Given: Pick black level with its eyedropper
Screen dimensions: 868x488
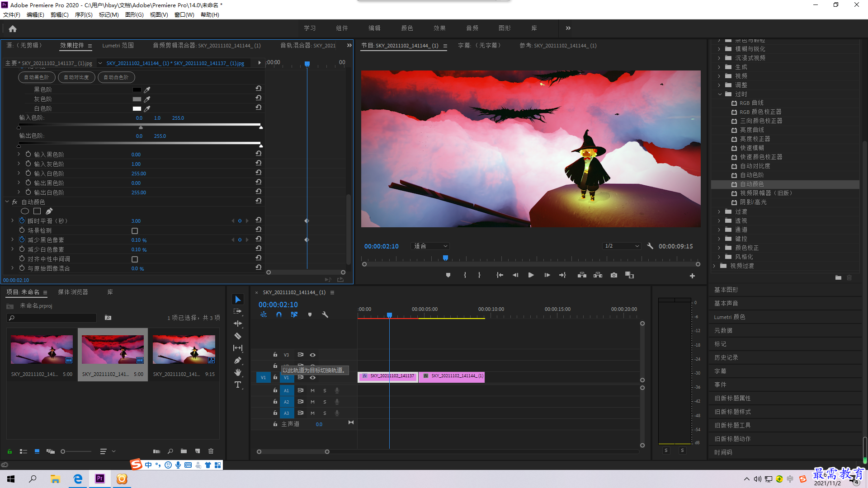Looking at the screenshot, I should click(x=147, y=90).
